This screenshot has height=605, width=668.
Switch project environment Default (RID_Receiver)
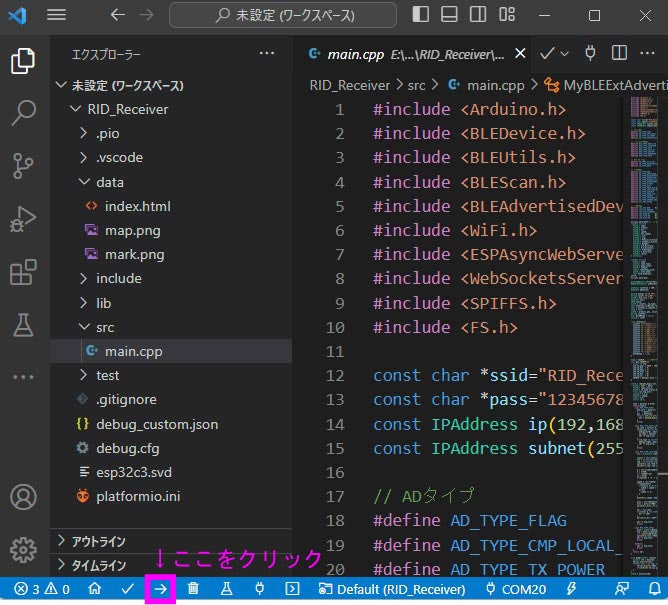pos(392,589)
